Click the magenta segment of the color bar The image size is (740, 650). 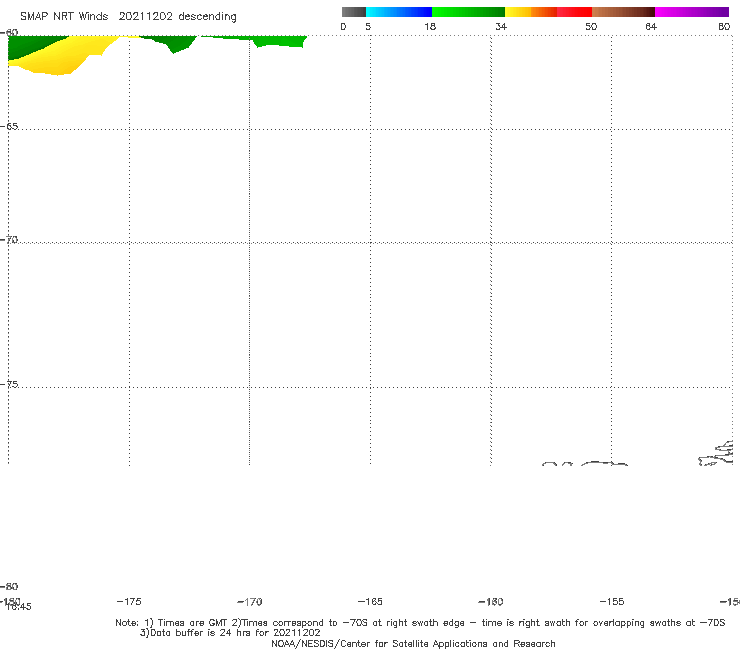click(x=692, y=12)
